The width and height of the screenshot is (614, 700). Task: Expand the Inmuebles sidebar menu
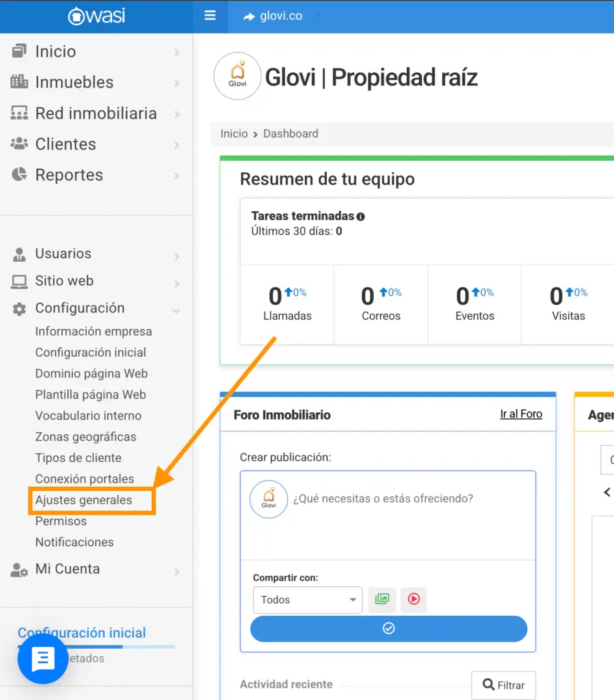(x=96, y=83)
